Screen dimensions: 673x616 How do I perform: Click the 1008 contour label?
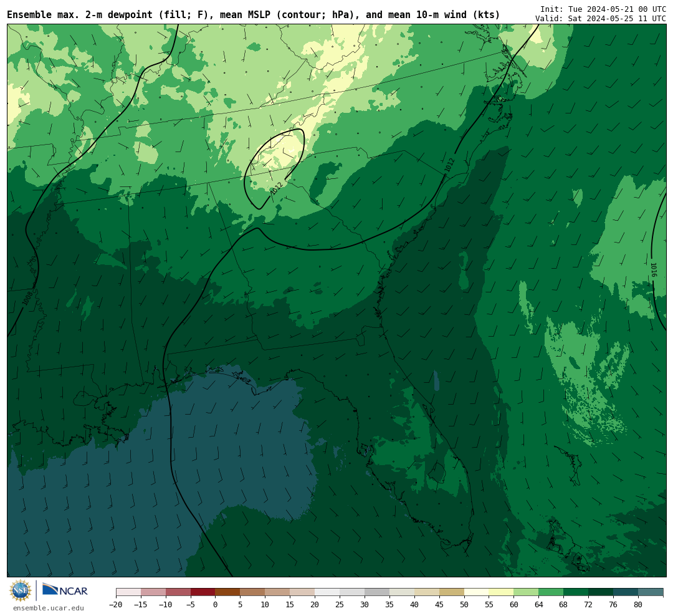28,297
